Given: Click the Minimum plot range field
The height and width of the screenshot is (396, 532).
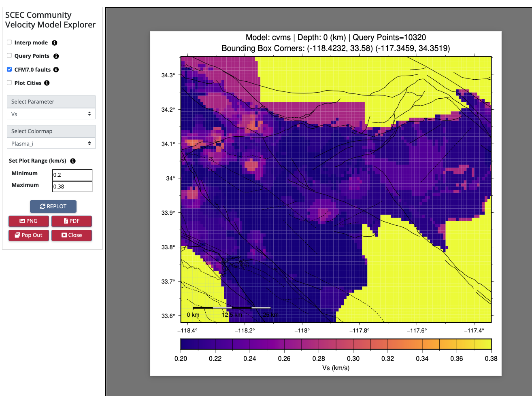Looking at the screenshot, I should click(72, 175).
